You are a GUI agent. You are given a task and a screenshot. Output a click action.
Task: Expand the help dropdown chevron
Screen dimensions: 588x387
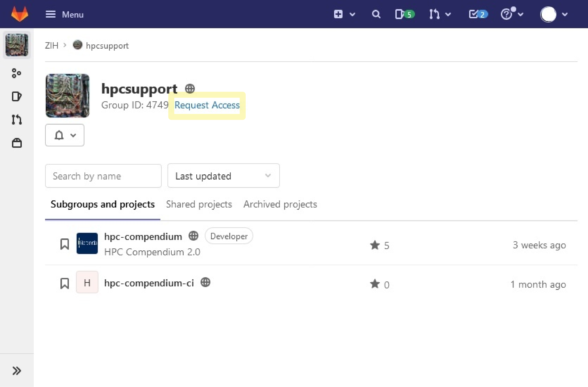point(520,14)
